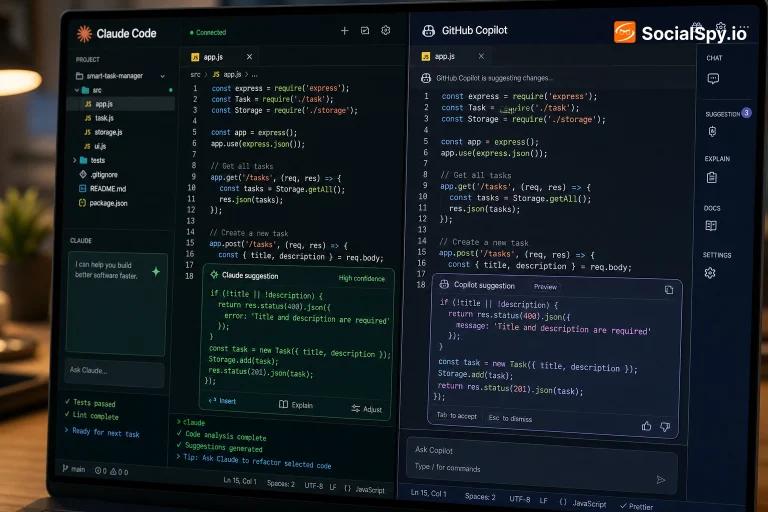Click Insert on Claude suggestion
This screenshot has width=768, height=512.
(x=223, y=401)
